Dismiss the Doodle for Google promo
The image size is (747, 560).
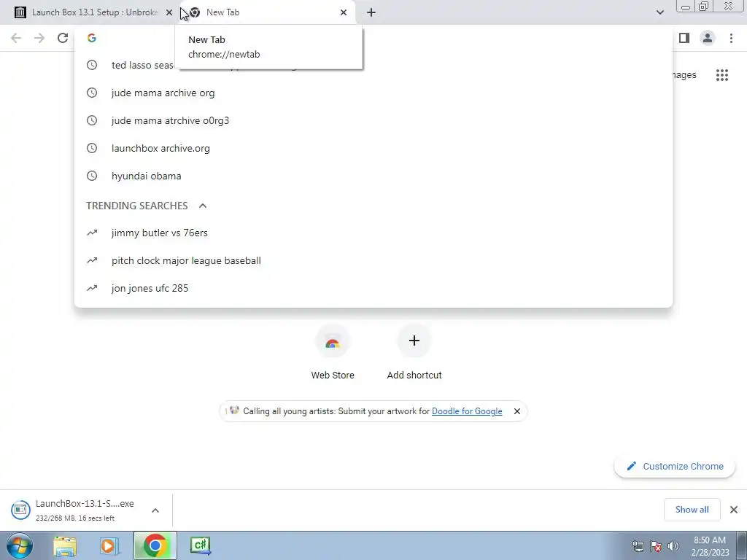tap(517, 411)
